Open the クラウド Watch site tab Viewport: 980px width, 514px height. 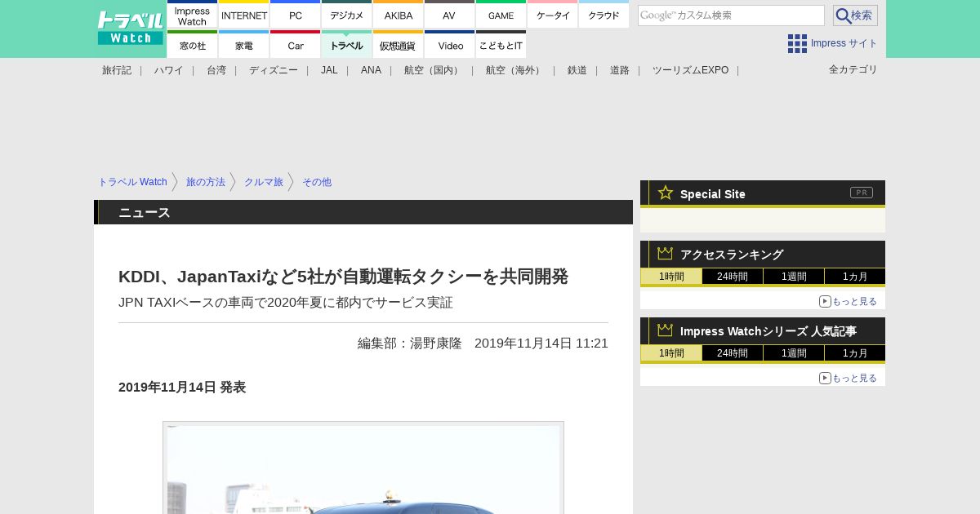coord(604,15)
